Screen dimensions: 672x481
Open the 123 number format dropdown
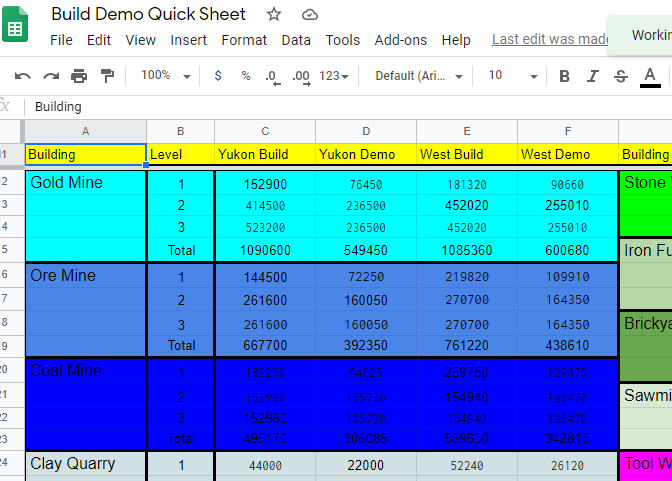coord(333,76)
